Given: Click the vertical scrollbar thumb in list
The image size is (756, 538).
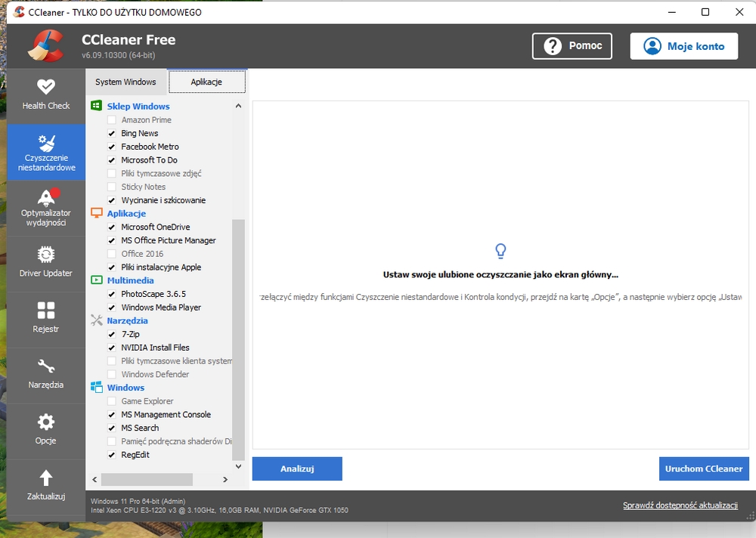Looking at the screenshot, I should 238,340.
